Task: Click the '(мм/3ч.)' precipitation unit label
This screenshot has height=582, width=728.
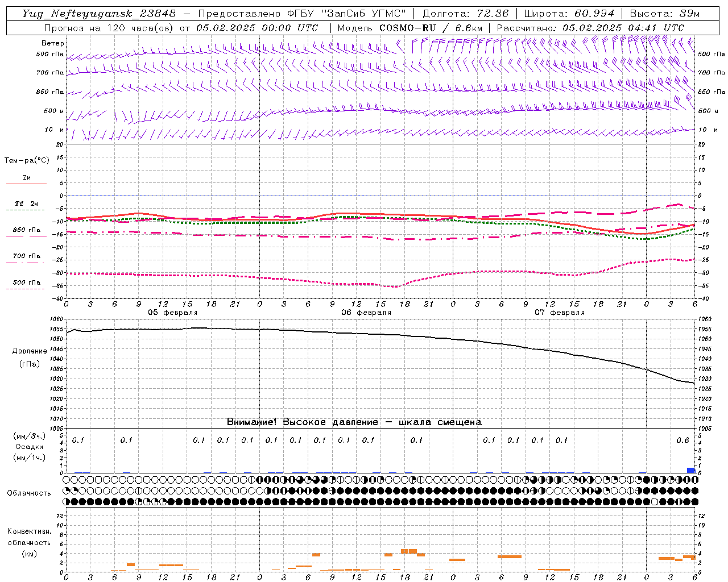Action: (30, 436)
